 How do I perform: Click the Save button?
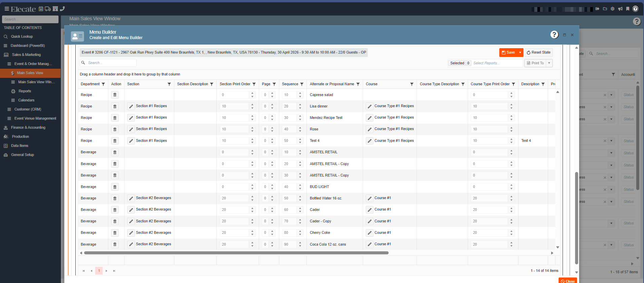(x=508, y=53)
